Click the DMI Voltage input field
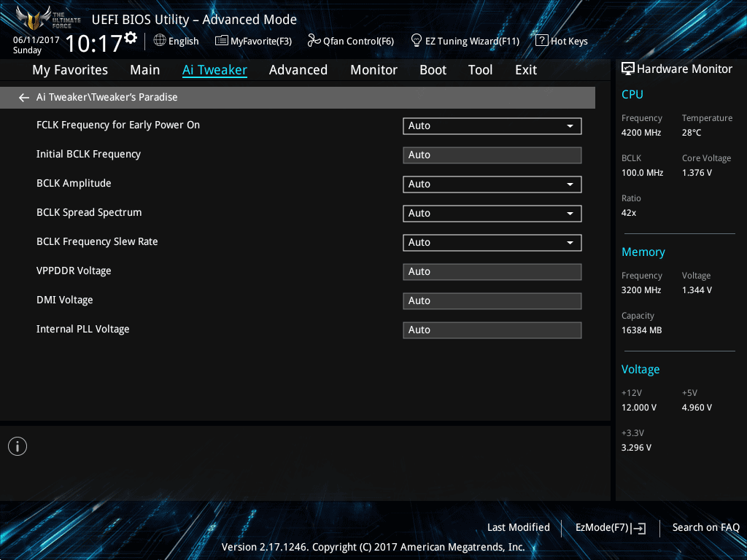 [492, 301]
